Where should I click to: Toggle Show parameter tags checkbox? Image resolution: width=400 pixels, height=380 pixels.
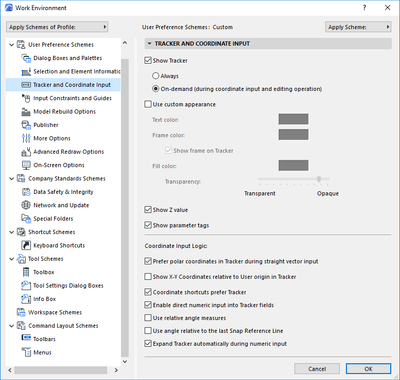pyautogui.click(x=148, y=225)
